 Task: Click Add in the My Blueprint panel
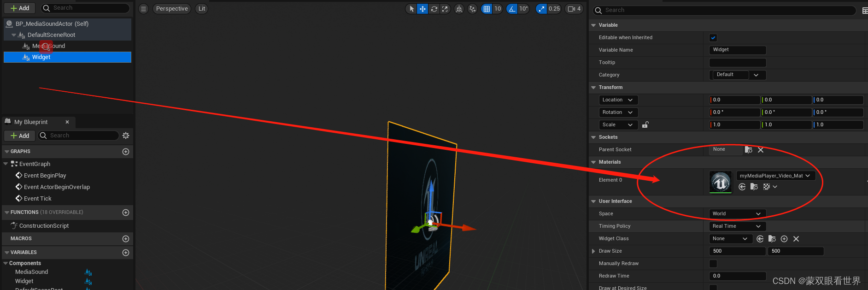(20, 136)
